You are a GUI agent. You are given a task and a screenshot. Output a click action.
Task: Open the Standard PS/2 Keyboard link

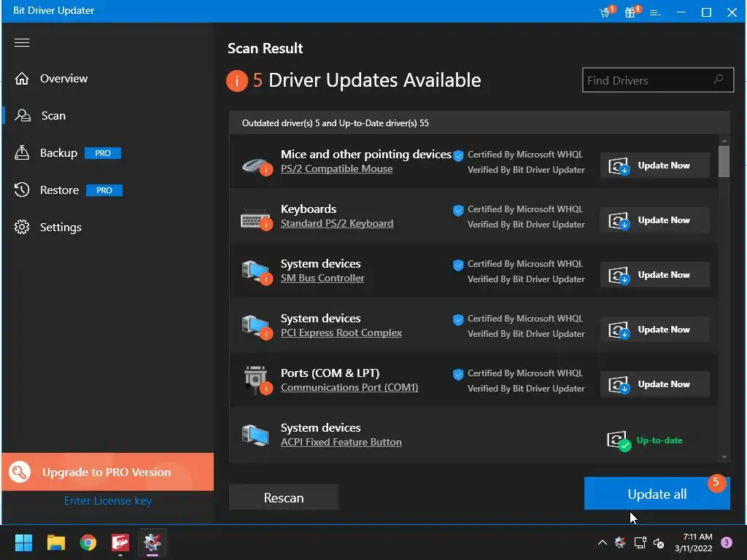click(337, 224)
